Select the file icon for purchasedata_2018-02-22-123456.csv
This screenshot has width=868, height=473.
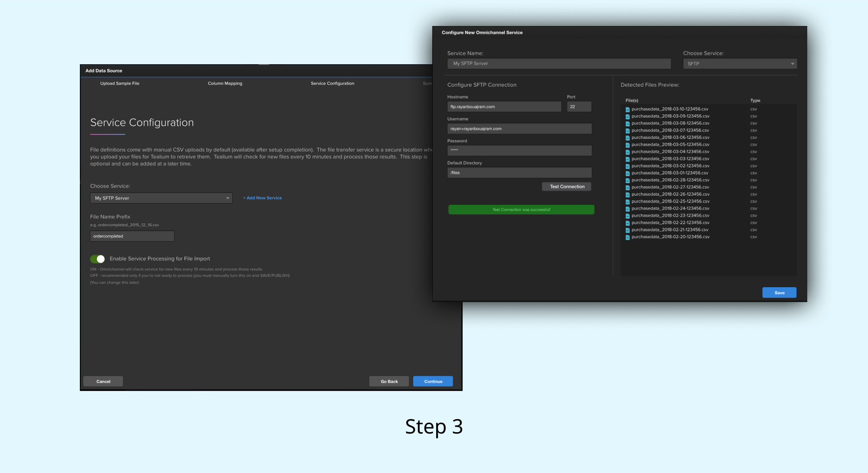628,222
